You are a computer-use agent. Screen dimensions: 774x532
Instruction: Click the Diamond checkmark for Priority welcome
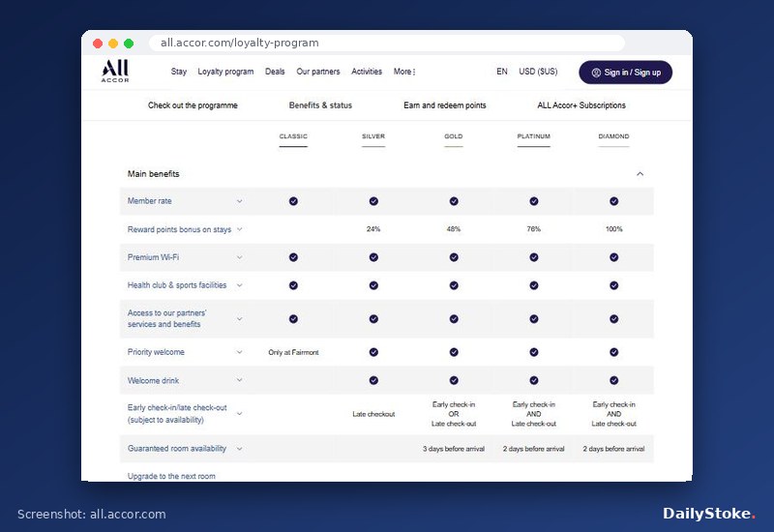pos(613,352)
